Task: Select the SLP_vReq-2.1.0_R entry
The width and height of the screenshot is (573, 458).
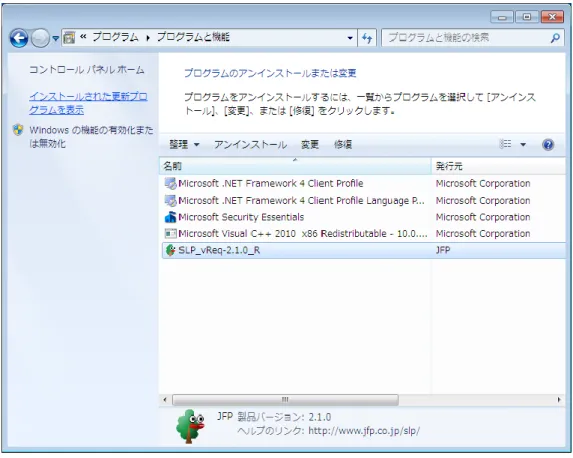Action: pyautogui.click(x=364, y=250)
